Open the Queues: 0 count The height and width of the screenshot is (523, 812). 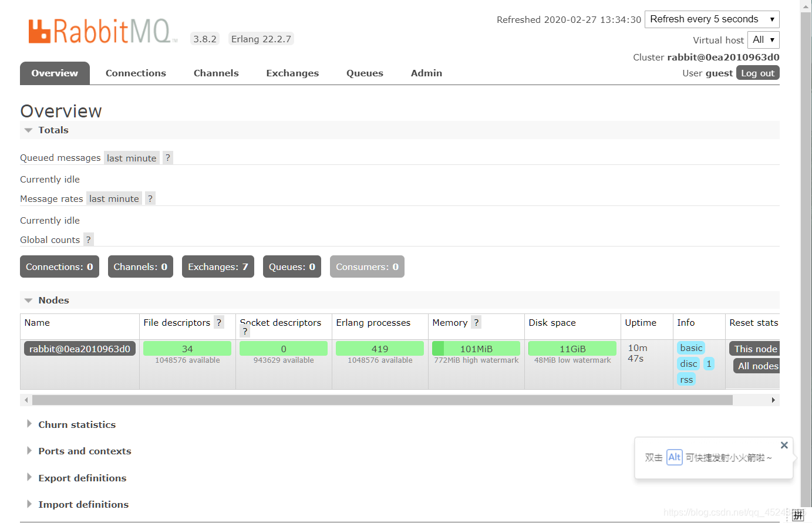coord(292,266)
